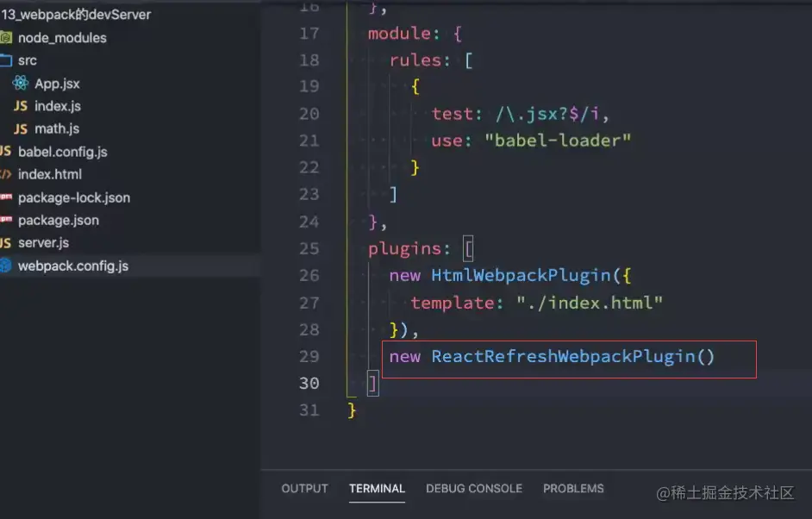Screen dimensions: 812x519
Task: Open package-lock.json file
Action: coord(74,198)
